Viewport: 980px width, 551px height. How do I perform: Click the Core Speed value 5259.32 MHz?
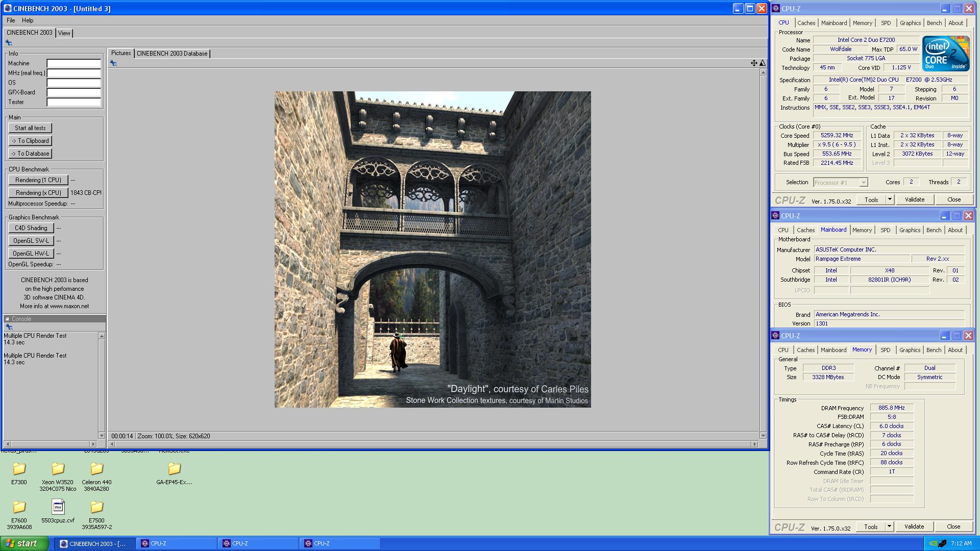pos(837,135)
